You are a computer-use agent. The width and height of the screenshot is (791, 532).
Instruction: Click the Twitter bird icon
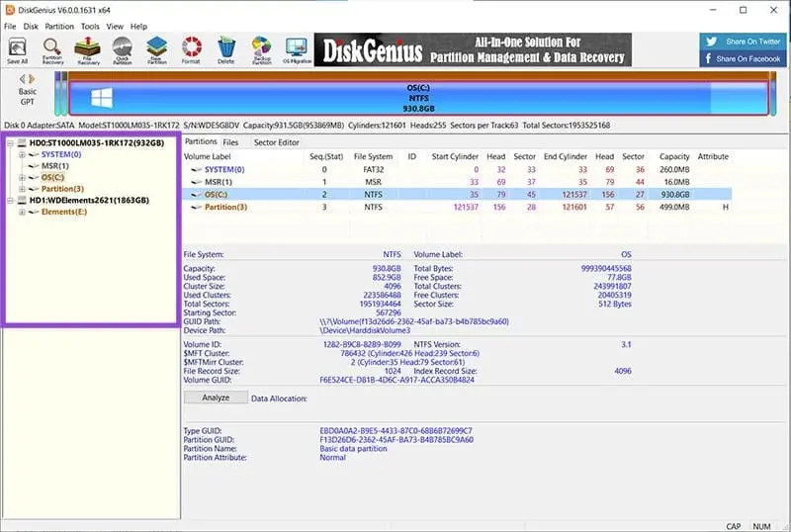(711, 42)
